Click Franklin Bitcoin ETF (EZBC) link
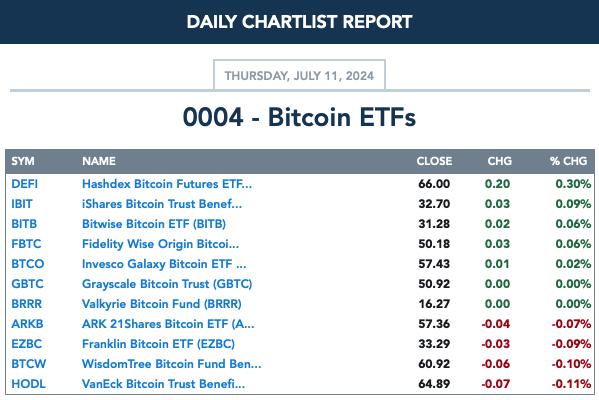 [159, 344]
